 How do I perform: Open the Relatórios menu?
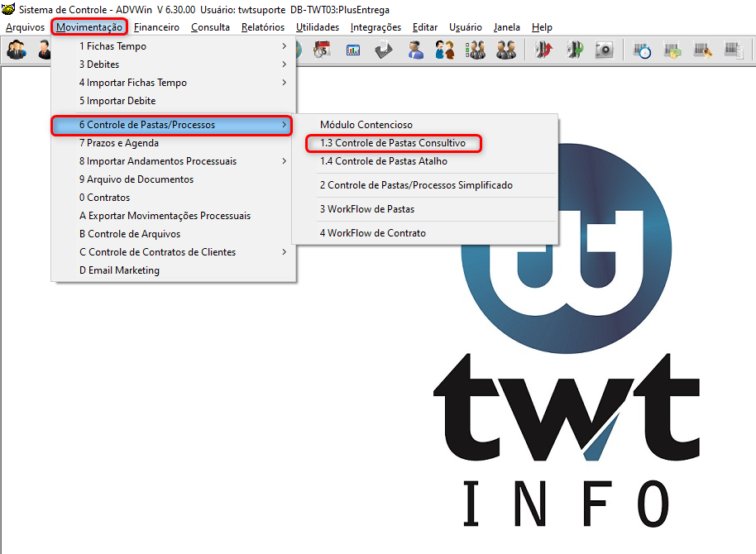point(263,27)
